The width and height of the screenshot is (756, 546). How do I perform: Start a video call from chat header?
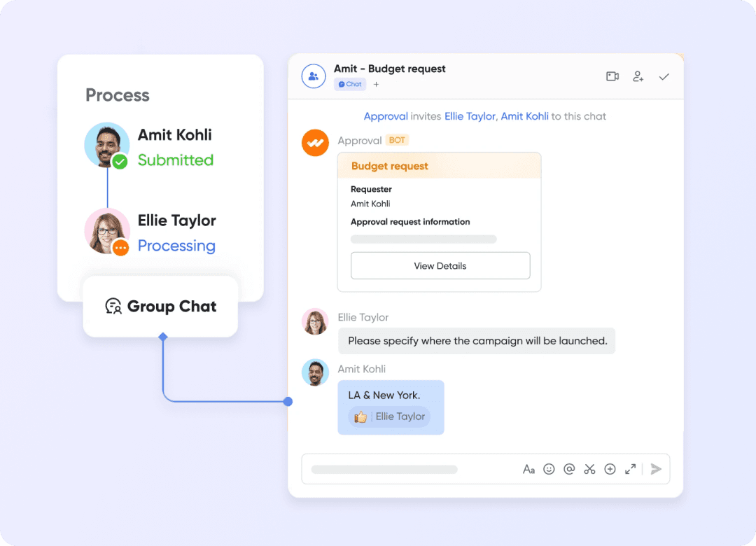click(612, 76)
